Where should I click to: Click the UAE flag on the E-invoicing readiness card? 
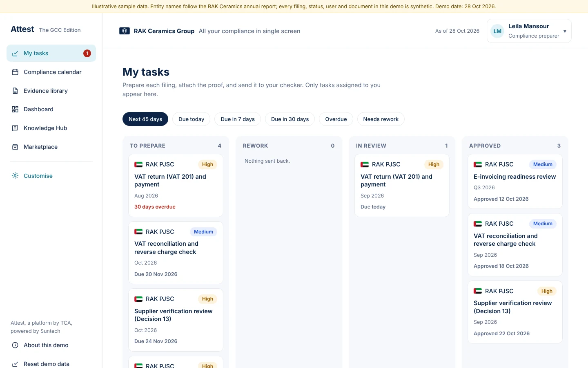(478, 164)
